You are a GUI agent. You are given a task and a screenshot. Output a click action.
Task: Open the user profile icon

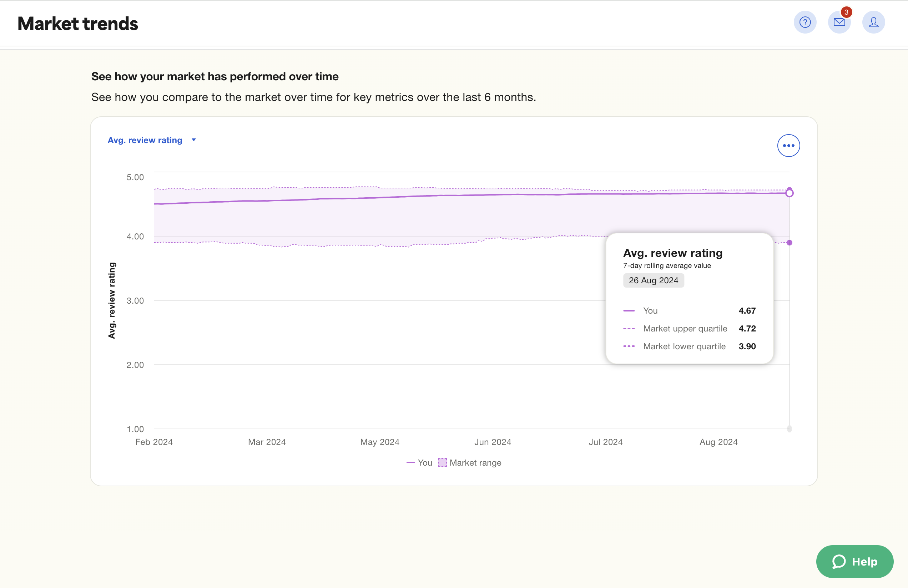click(874, 22)
